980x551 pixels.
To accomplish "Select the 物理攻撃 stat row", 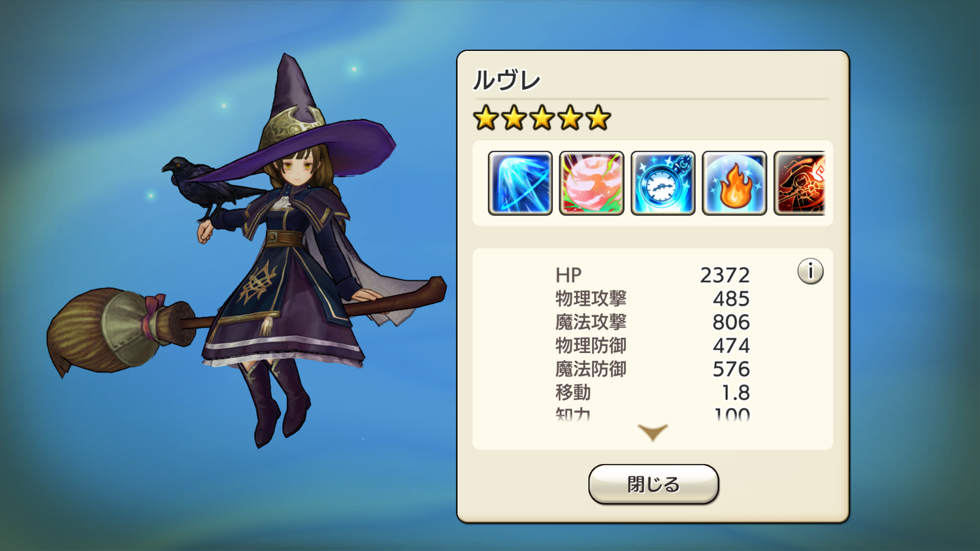I will [x=653, y=299].
